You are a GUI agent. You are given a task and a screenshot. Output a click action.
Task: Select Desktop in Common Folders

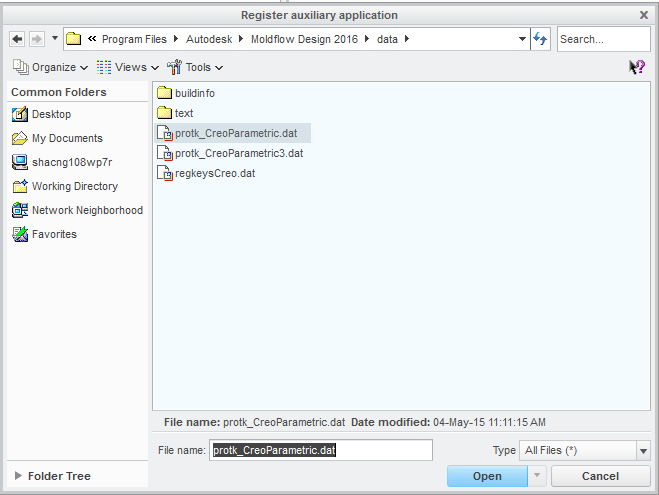[x=42, y=114]
